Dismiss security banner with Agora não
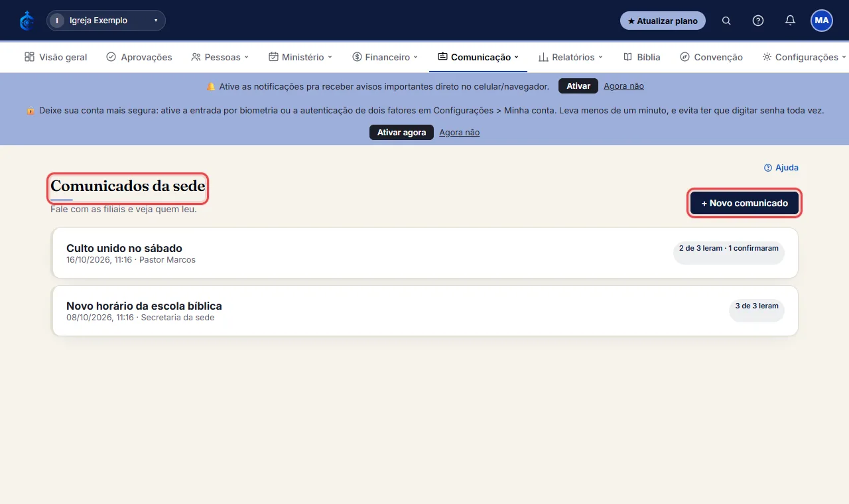The image size is (849, 504). (x=459, y=133)
